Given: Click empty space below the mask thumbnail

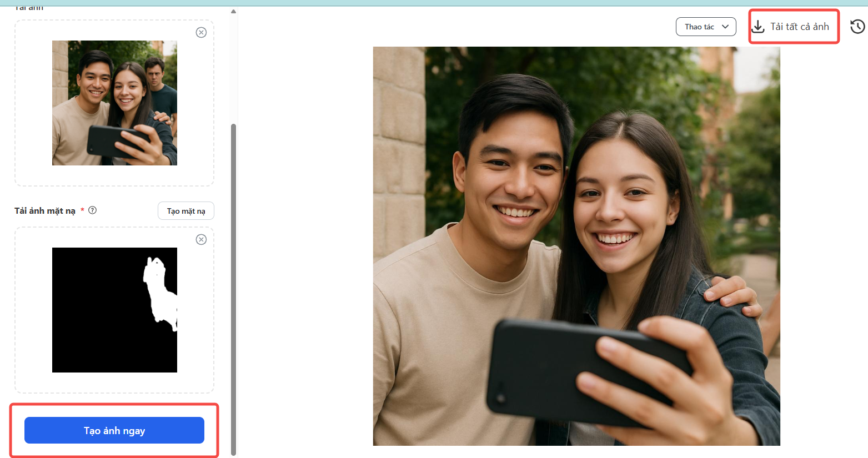Looking at the screenshot, I should pos(114,382).
